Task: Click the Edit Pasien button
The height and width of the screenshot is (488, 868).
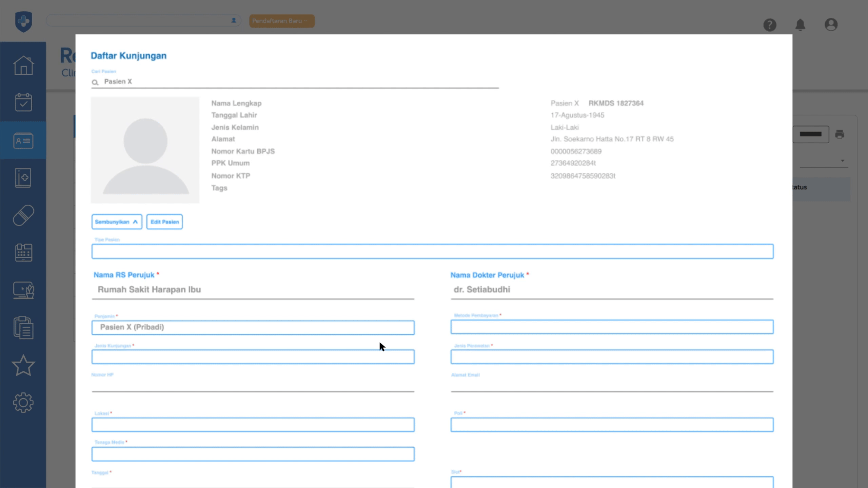Action: [x=164, y=222]
